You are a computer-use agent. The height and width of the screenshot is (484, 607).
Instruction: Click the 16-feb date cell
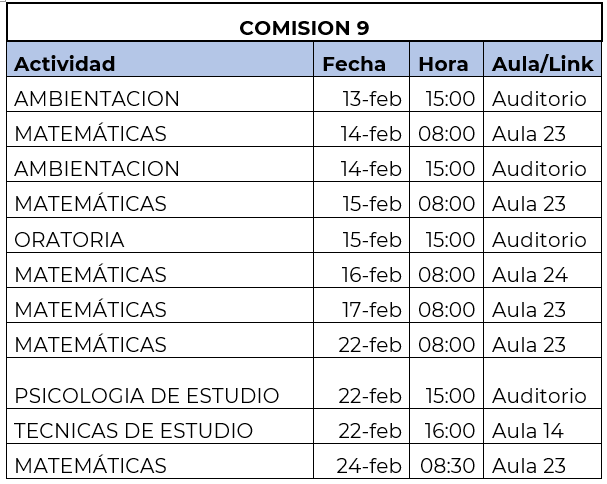point(371,275)
